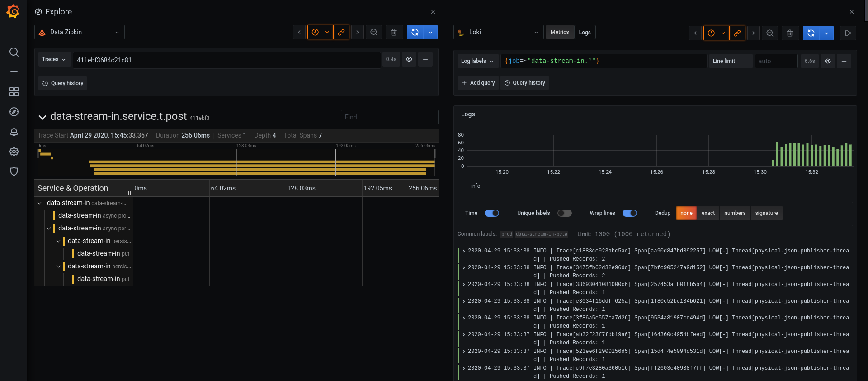Toggle visibility of Traces query
Viewport: 868px width, 381px height.
(x=409, y=59)
